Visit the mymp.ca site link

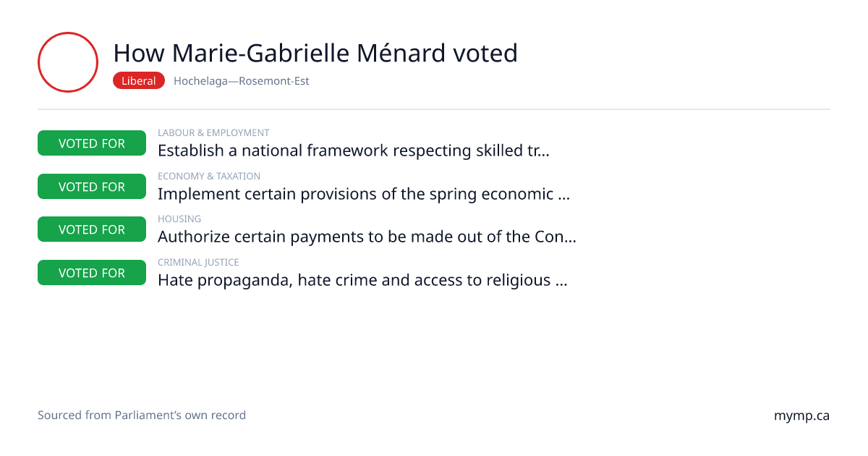[801, 416]
